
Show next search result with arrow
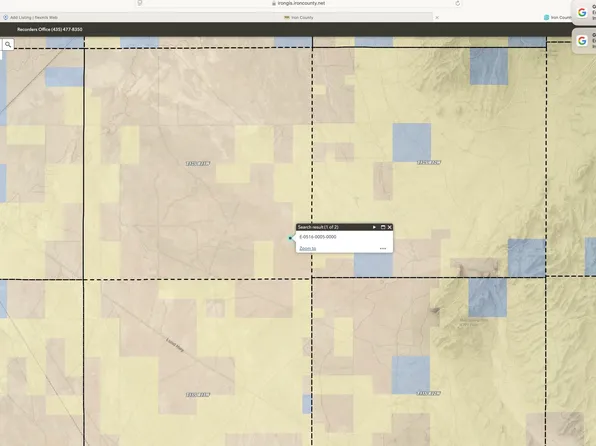374,227
